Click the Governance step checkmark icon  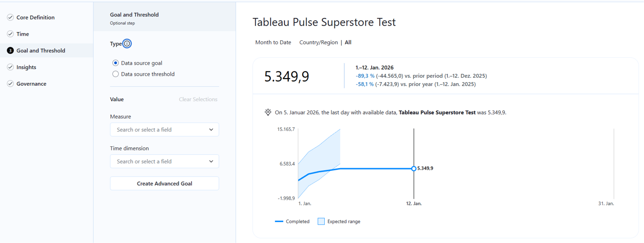(10, 84)
